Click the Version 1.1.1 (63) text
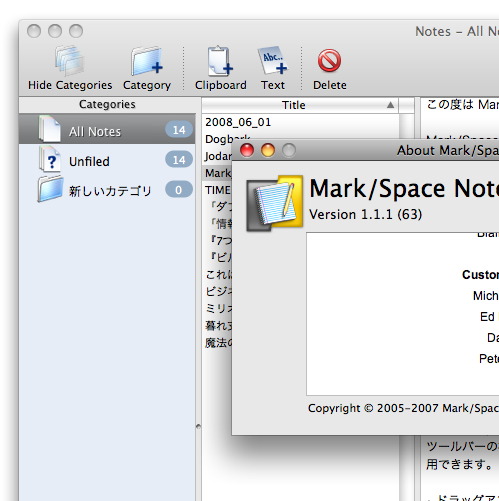The image size is (499, 501). [x=365, y=214]
